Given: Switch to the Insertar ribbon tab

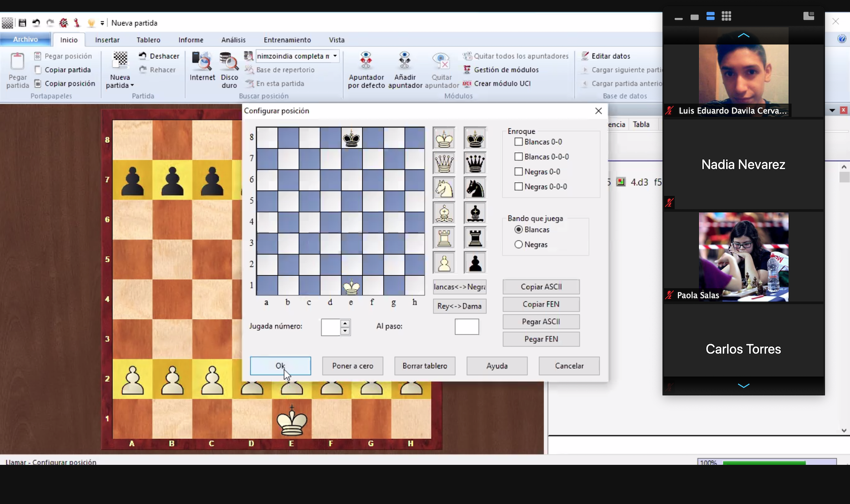Looking at the screenshot, I should coord(107,40).
